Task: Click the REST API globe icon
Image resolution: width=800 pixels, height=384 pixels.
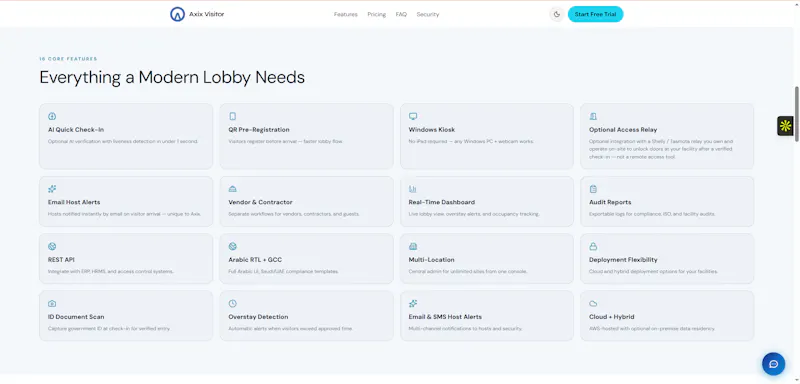Action: [52, 246]
